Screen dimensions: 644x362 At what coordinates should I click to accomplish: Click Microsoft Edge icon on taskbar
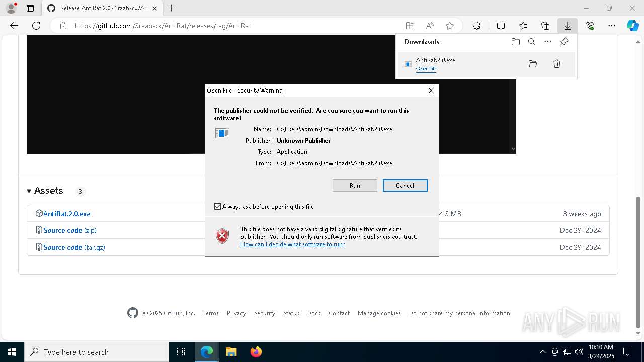point(207,352)
